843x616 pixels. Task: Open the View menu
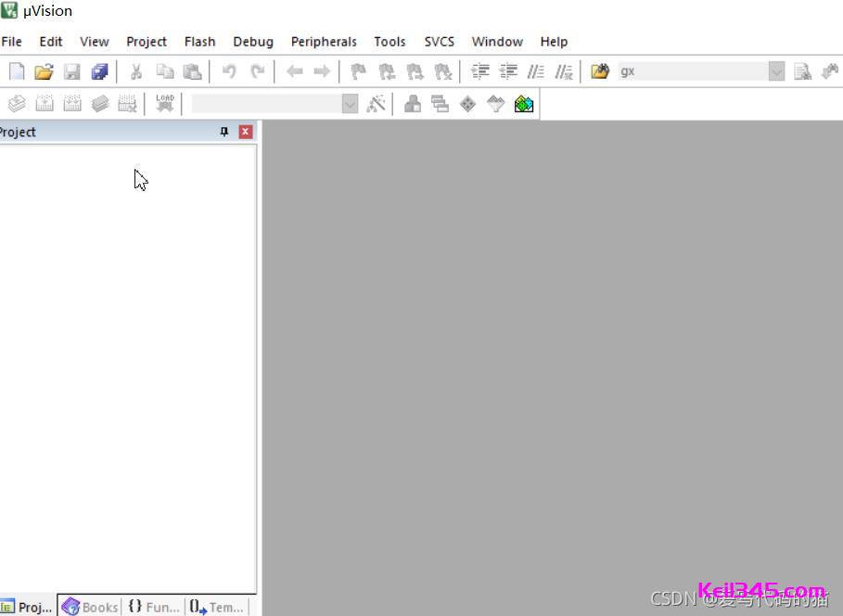pos(95,42)
